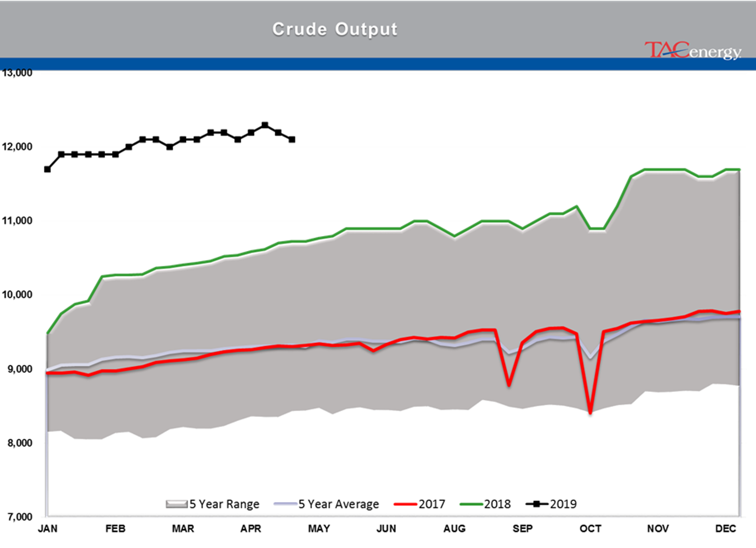Screen dimensions: 756x548
Task: Click the DEC x-axis label
Action: click(726, 529)
